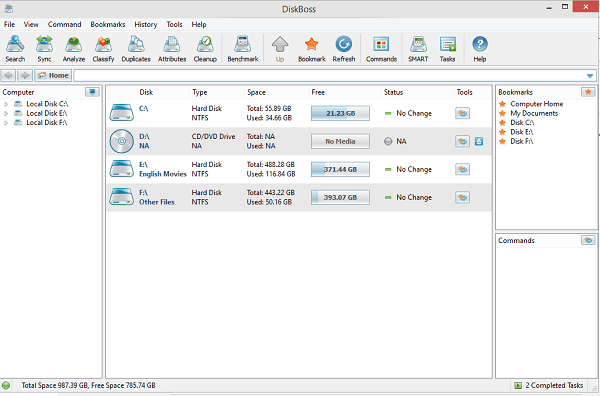The image size is (600, 396).
Task: Click the Up arrow toolbar icon
Action: (x=280, y=49)
